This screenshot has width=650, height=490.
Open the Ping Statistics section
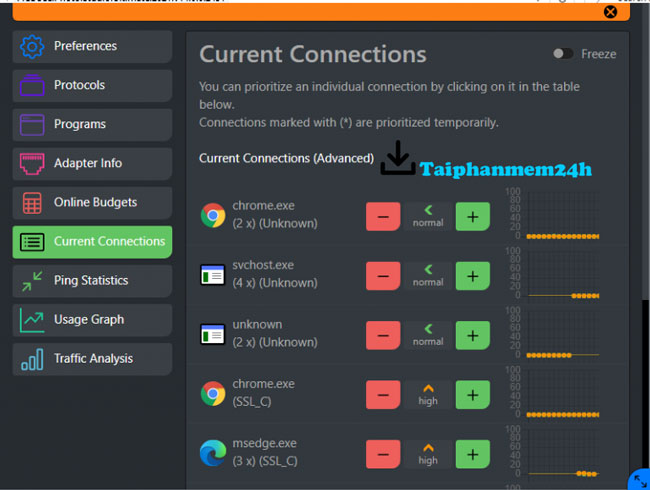92,281
